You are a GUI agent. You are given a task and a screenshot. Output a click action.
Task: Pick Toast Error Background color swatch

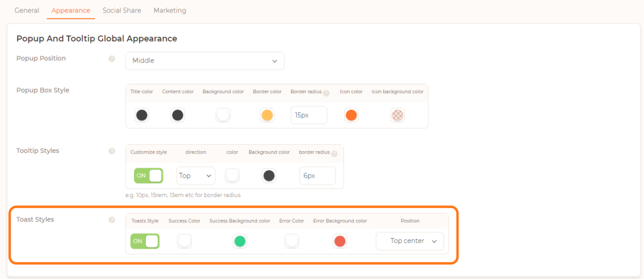(x=340, y=241)
